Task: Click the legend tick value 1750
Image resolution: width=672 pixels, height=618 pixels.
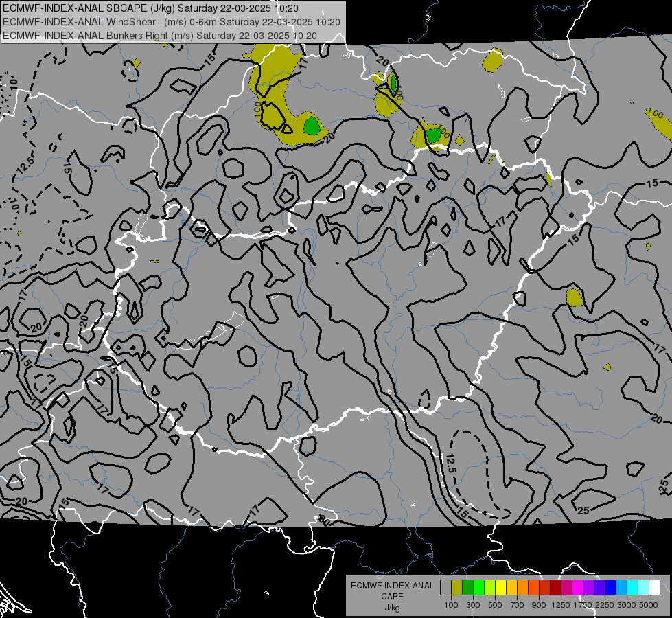Action: point(583,605)
